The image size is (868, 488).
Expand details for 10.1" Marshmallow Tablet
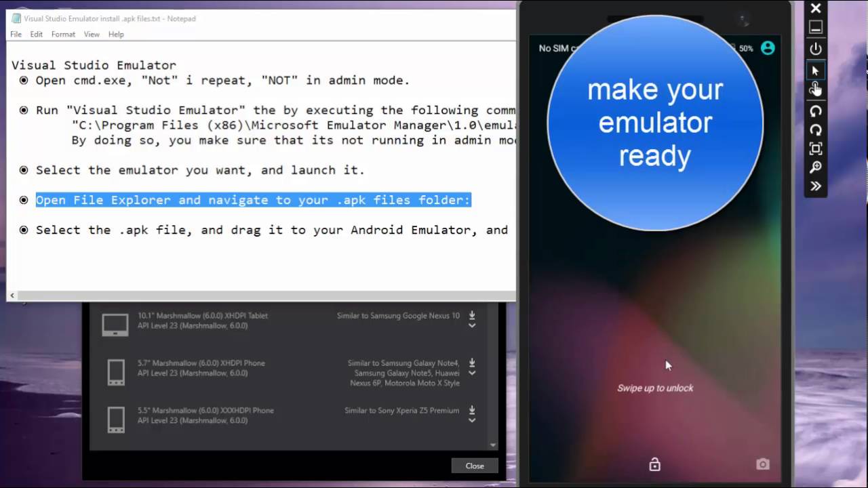click(472, 325)
